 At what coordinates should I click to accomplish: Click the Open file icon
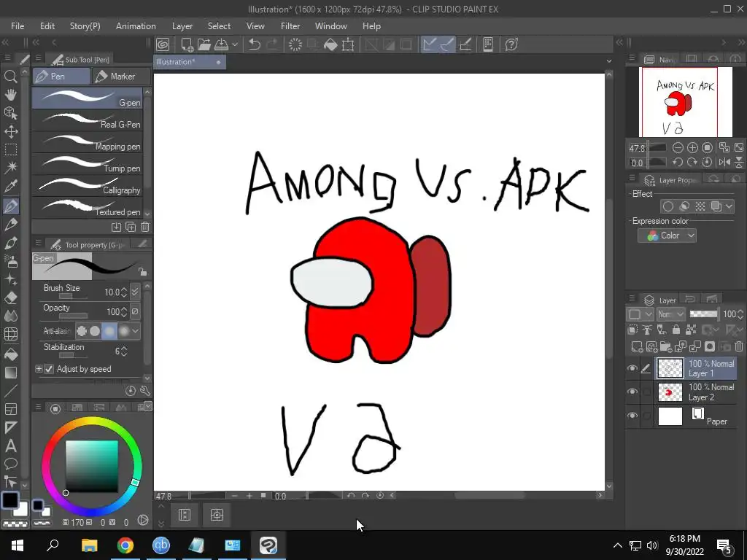point(204,44)
